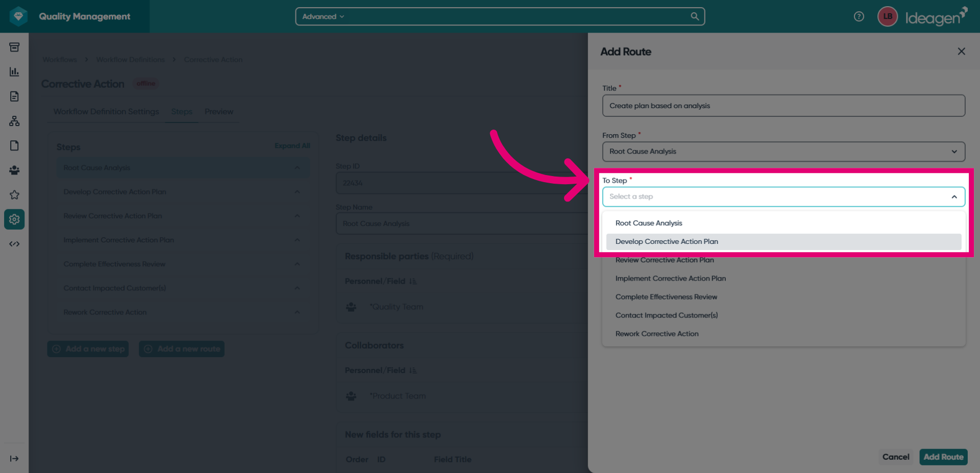Switch to the Steps tab
The height and width of the screenshot is (473, 980).
182,111
